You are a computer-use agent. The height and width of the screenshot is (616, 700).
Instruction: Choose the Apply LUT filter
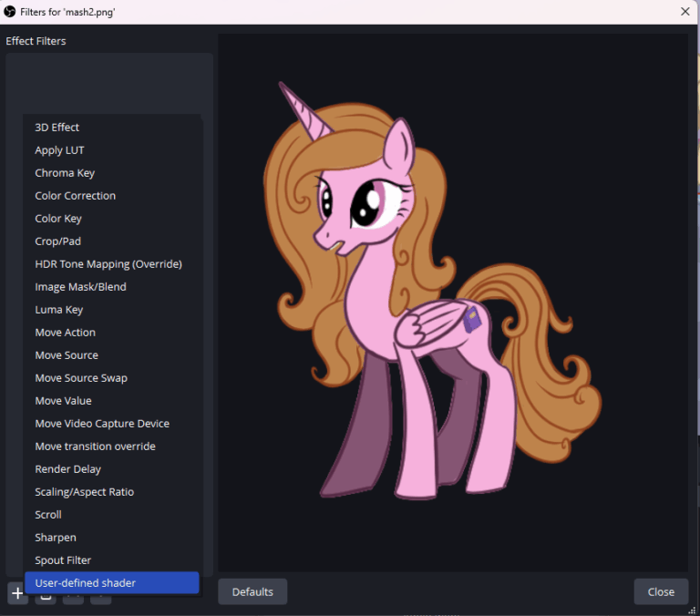(59, 150)
